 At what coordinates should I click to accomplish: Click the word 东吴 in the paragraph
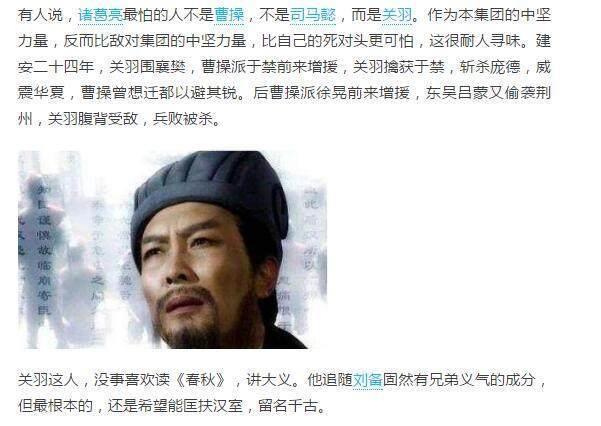click(x=441, y=93)
